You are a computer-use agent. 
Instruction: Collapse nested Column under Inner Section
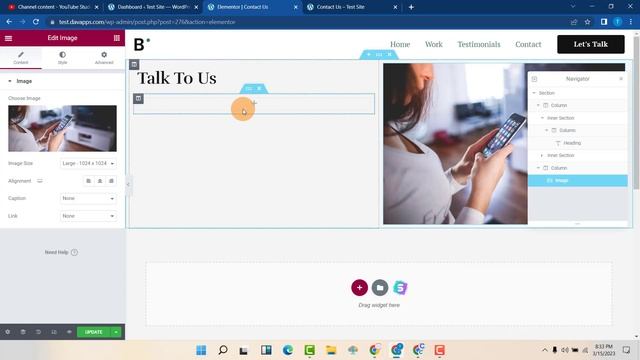[x=547, y=130]
